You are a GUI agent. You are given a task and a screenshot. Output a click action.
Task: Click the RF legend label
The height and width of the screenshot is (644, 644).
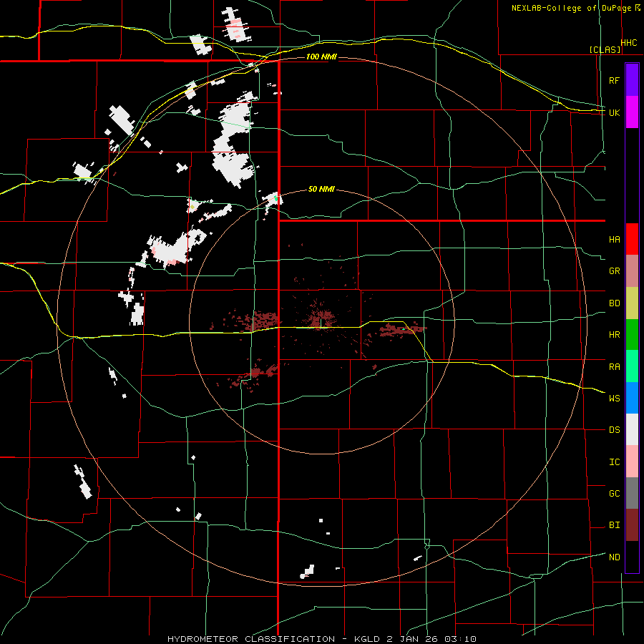pyautogui.click(x=614, y=80)
